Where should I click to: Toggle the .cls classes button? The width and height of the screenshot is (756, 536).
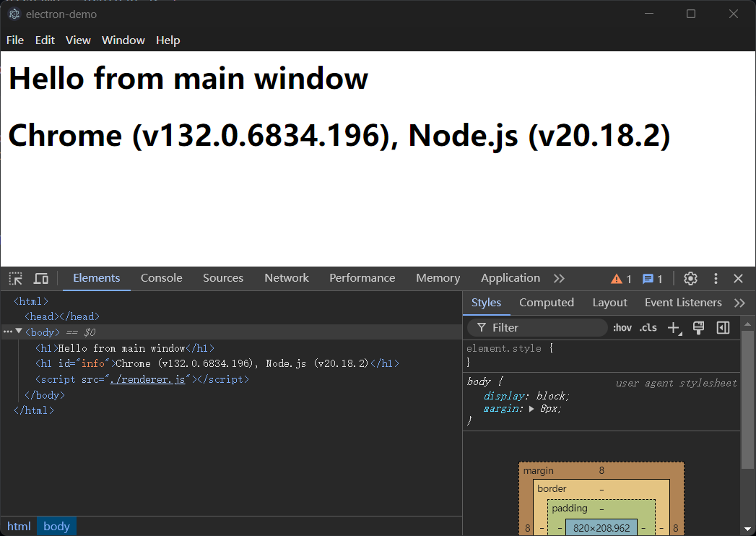[x=648, y=327]
